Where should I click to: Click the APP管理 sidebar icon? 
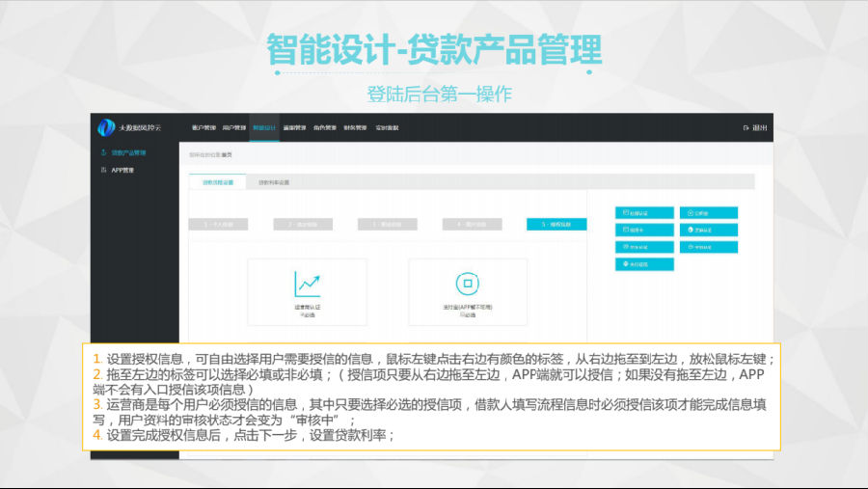(x=104, y=170)
